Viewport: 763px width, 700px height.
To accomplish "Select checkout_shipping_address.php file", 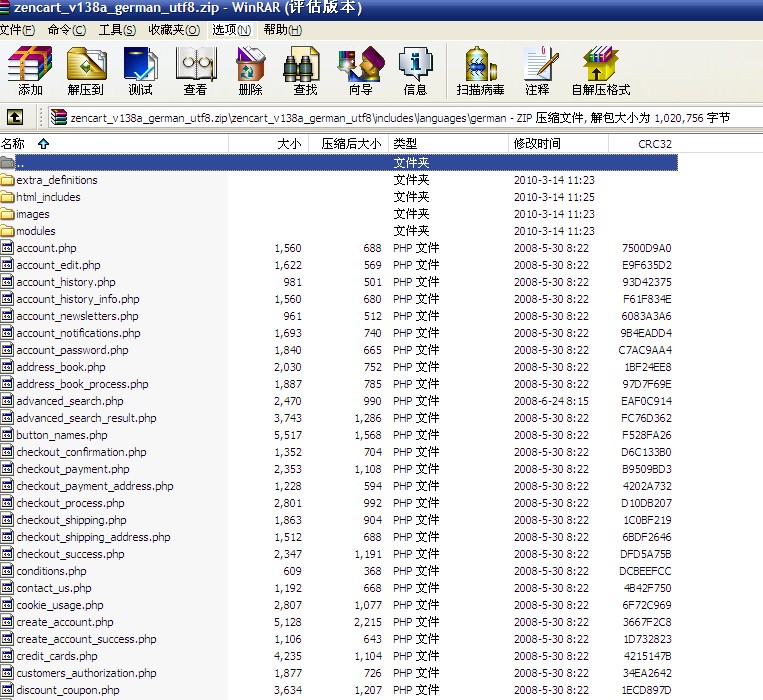I will [93, 537].
